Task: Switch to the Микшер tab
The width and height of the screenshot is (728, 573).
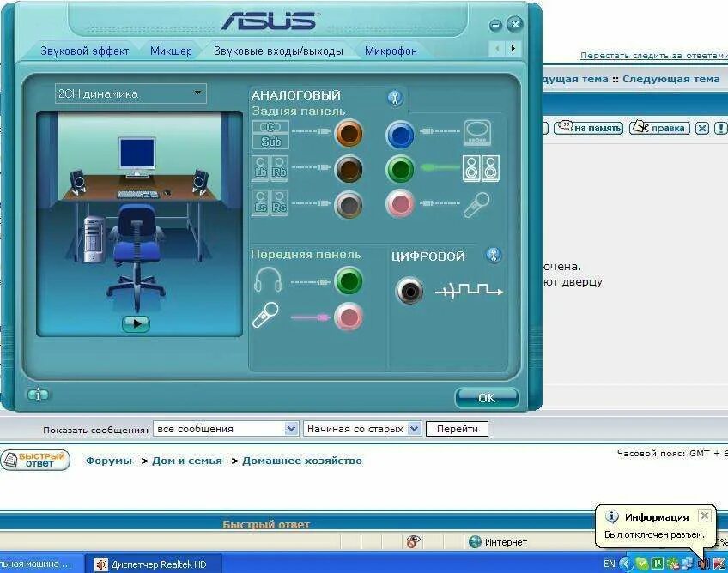Action: pos(171,51)
